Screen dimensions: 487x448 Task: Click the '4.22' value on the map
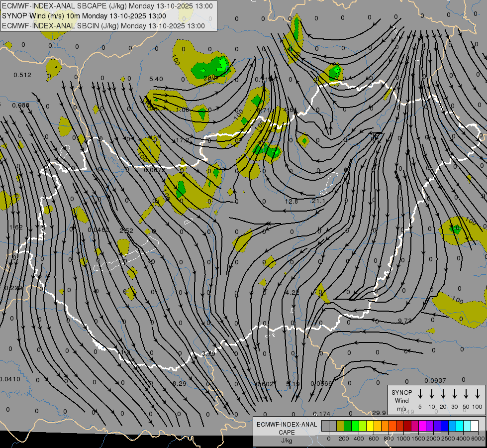tap(292, 292)
